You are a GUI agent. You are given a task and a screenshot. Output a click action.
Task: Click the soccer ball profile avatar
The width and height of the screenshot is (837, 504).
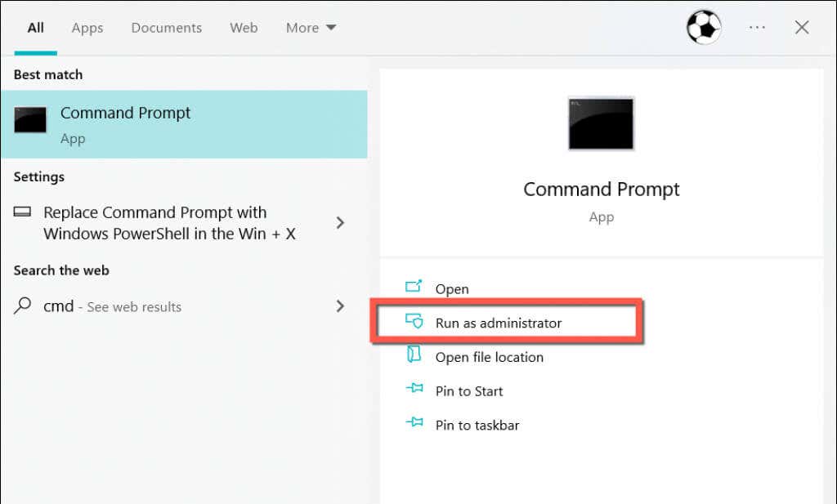[703, 28]
